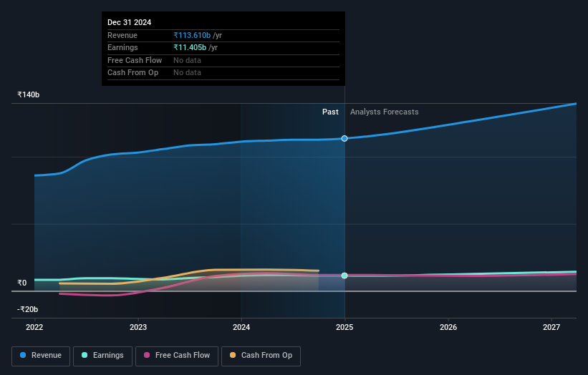Click the blue Revenue legend dot

point(23,355)
